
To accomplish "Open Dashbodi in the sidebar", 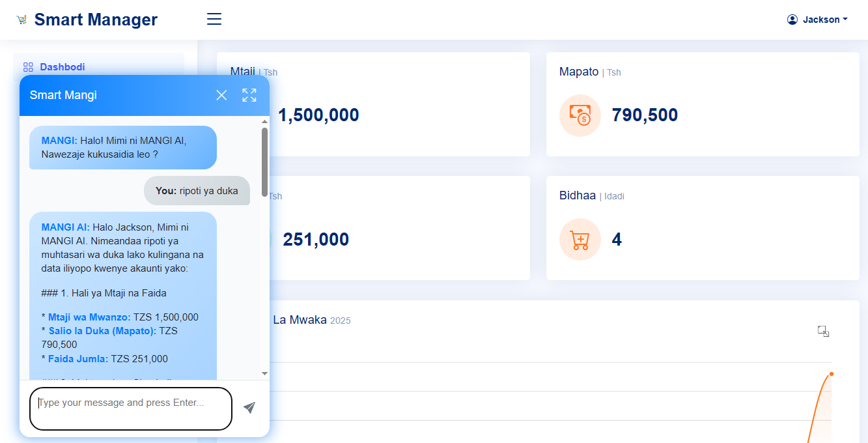I will [x=63, y=67].
